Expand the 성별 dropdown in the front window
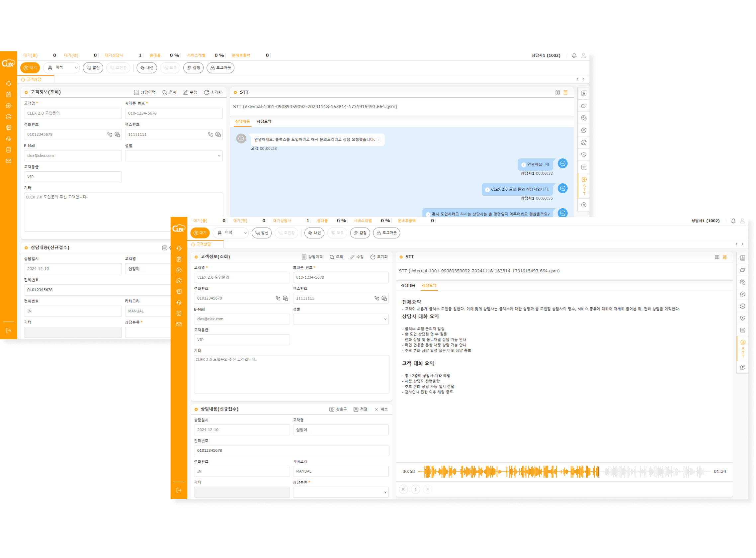The height and width of the screenshot is (558, 756). pos(340,319)
